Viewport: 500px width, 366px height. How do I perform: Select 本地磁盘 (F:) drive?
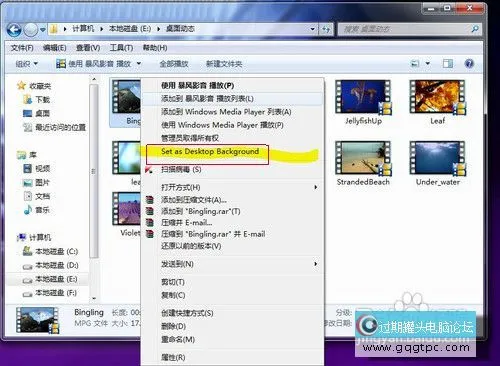tap(51, 293)
